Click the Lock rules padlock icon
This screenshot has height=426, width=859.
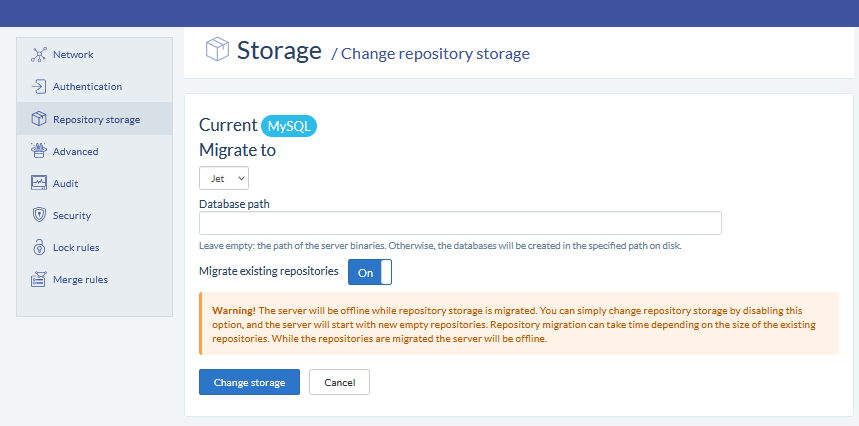click(x=39, y=247)
